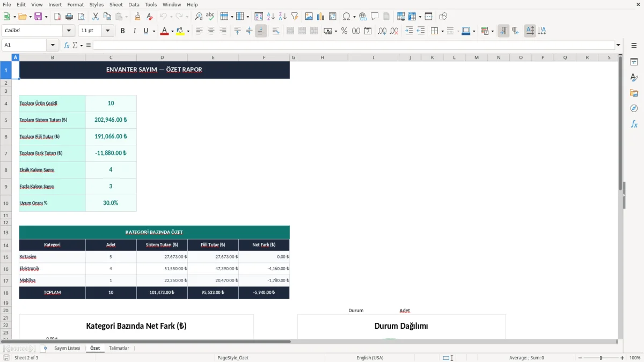Export directly as PDF
The width and height of the screenshot is (644, 362).
coord(57,17)
